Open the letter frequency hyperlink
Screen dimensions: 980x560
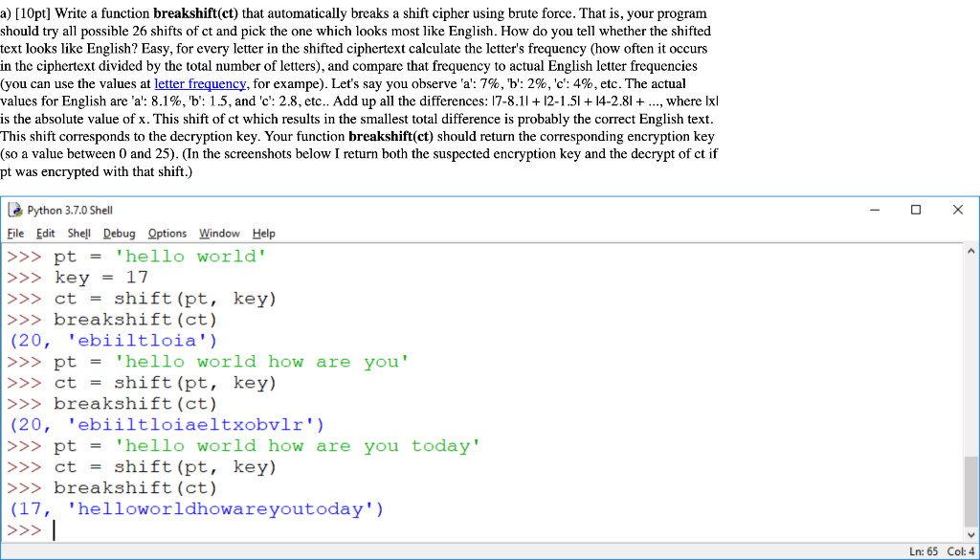coord(200,83)
